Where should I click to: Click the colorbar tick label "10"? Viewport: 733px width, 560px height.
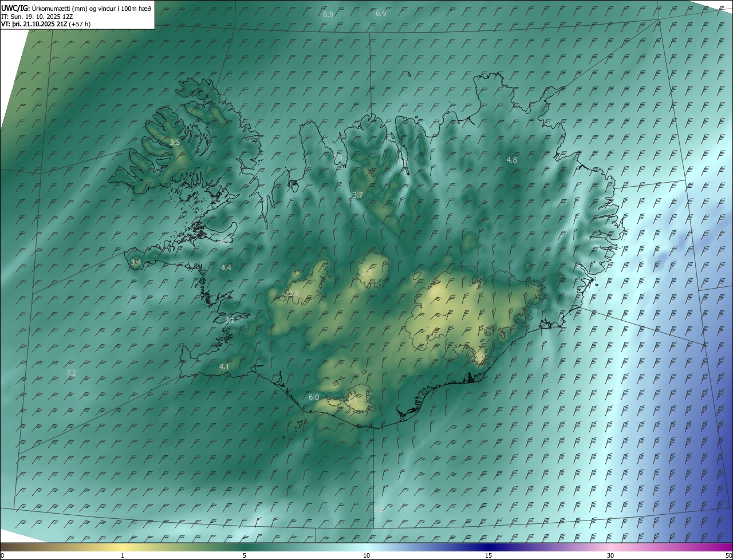pos(366,556)
